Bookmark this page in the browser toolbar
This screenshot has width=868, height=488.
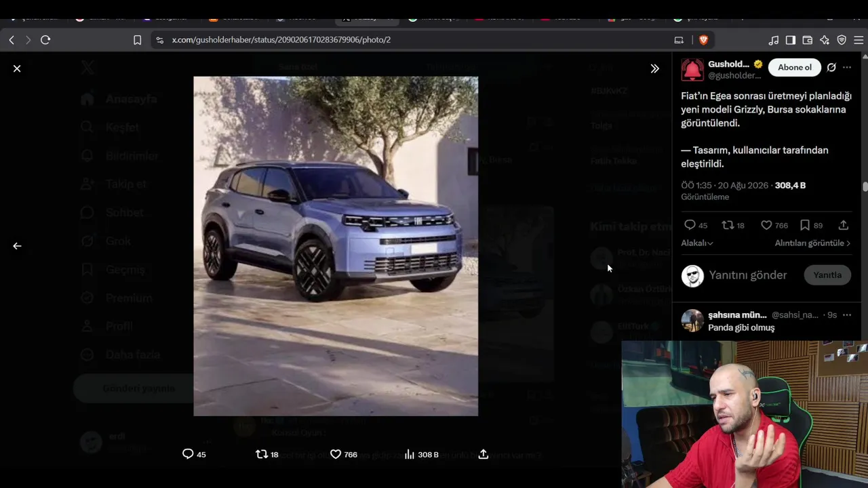point(137,40)
